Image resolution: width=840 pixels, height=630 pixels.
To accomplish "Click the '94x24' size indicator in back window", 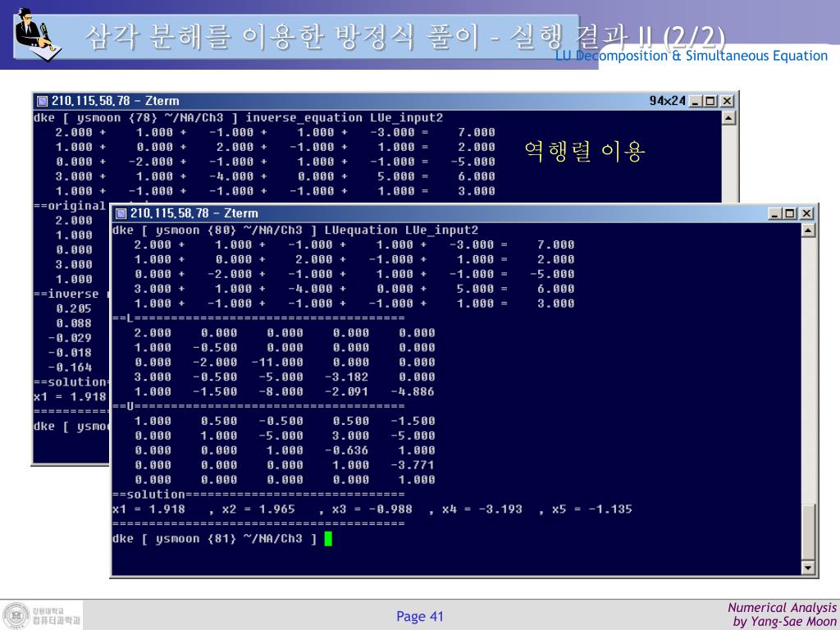I will 668,101.
